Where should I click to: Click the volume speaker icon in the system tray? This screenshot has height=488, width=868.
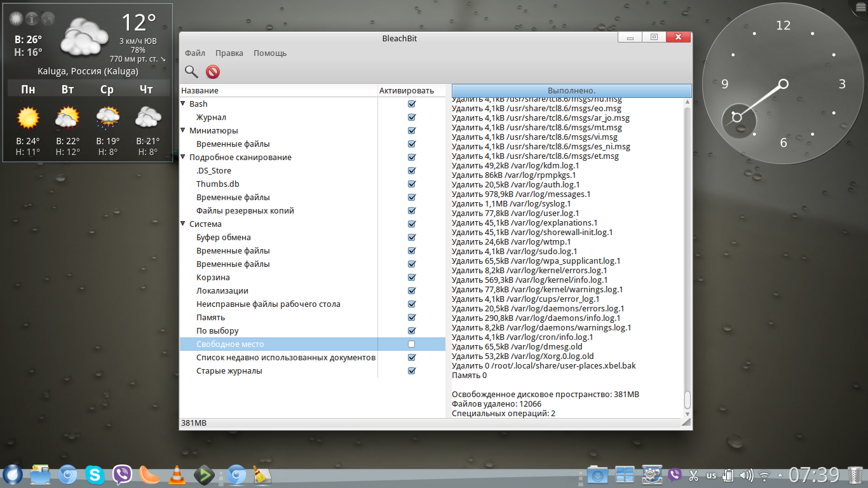point(747,475)
